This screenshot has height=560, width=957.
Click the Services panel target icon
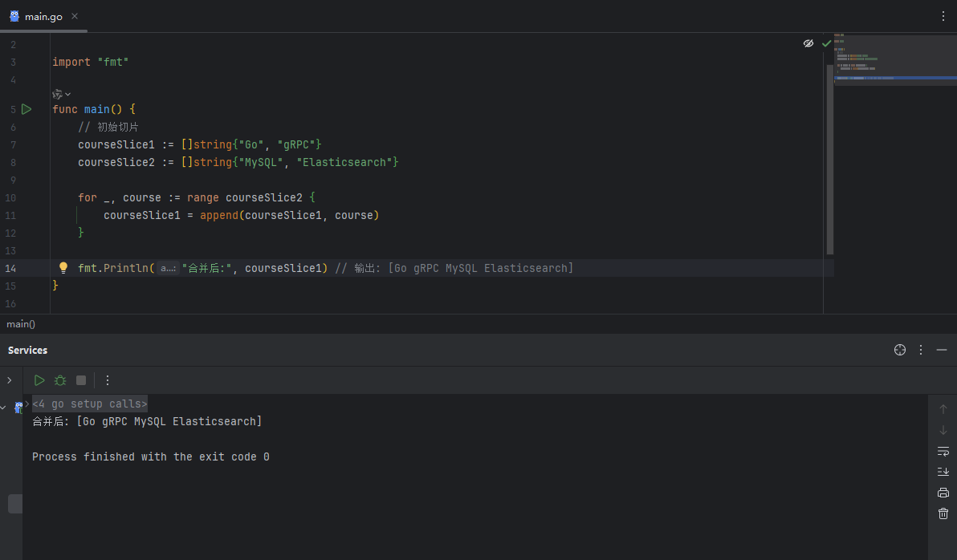(x=900, y=350)
